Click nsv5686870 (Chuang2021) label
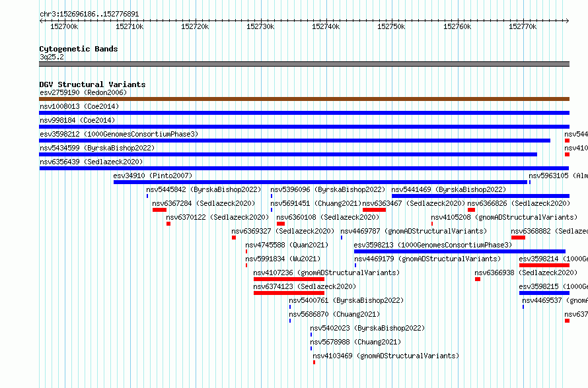This screenshot has height=388, width=588. pos(334,314)
